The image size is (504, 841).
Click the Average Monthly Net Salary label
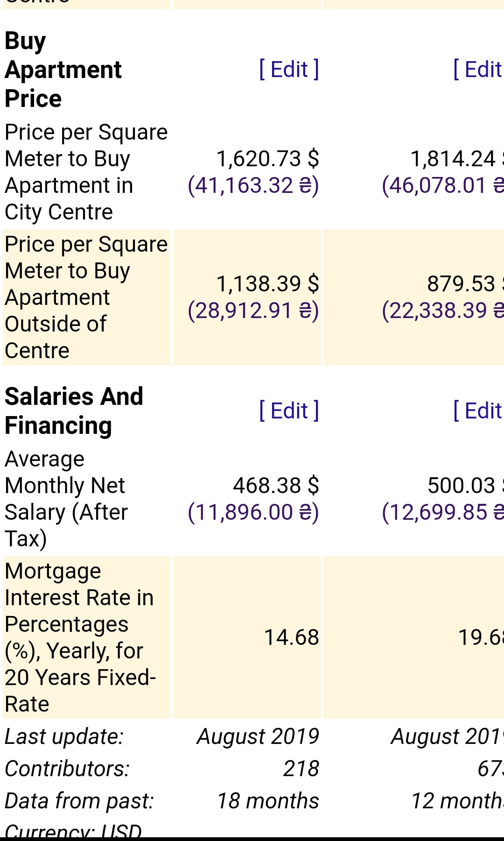pyautogui.click(x=65, y=499)
